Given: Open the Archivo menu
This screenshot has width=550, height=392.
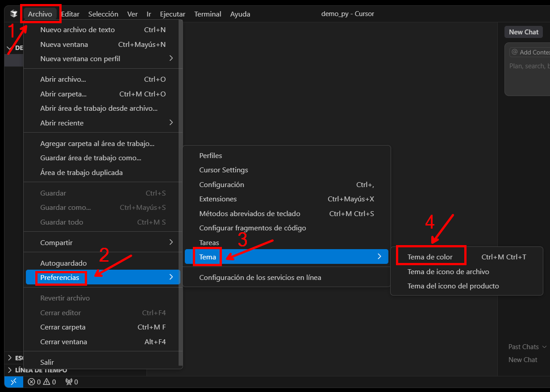Looking at the screenshot, I should (x=40, y=14).
